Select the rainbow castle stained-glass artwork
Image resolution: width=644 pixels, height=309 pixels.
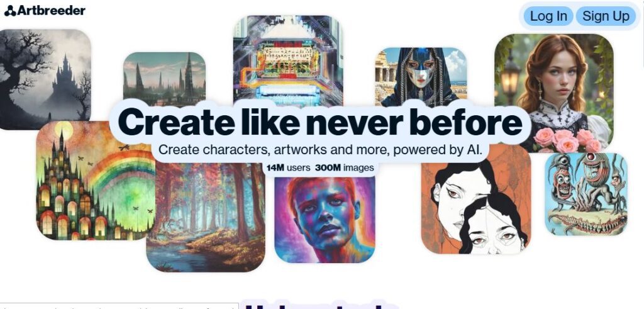pos(96,181)
